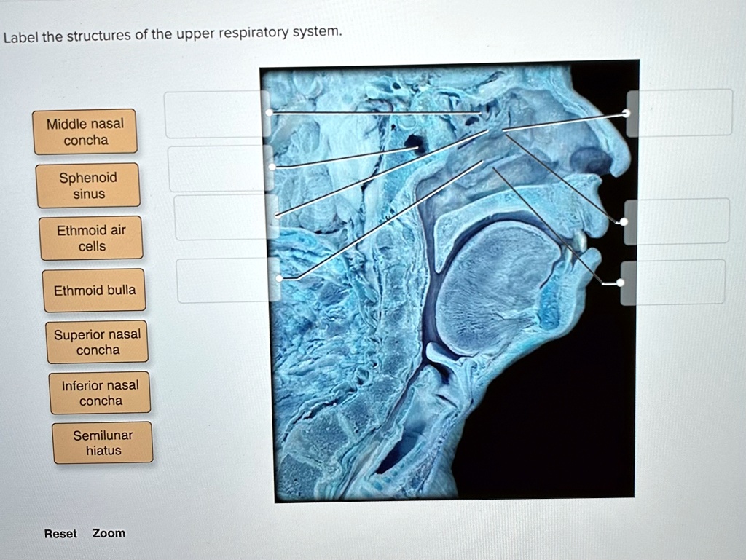
Task: Click the instruction text at the top
Action: 172,32
